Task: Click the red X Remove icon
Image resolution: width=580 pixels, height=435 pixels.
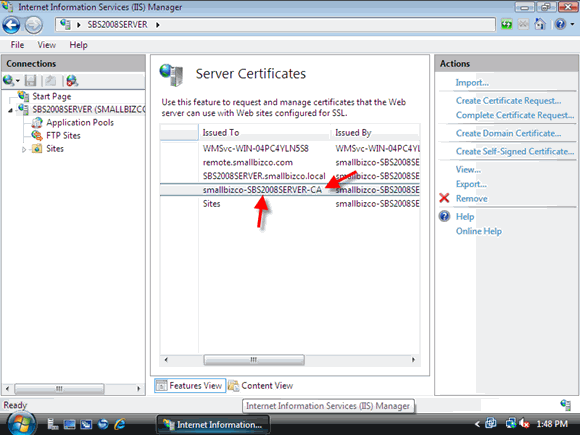Action: click(x=444, y=198)
